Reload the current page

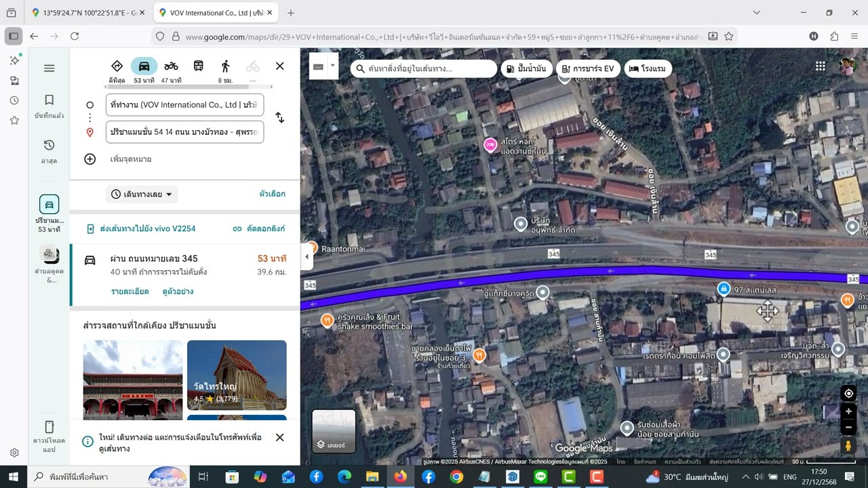pyautogui.click(x=75, y=36)
